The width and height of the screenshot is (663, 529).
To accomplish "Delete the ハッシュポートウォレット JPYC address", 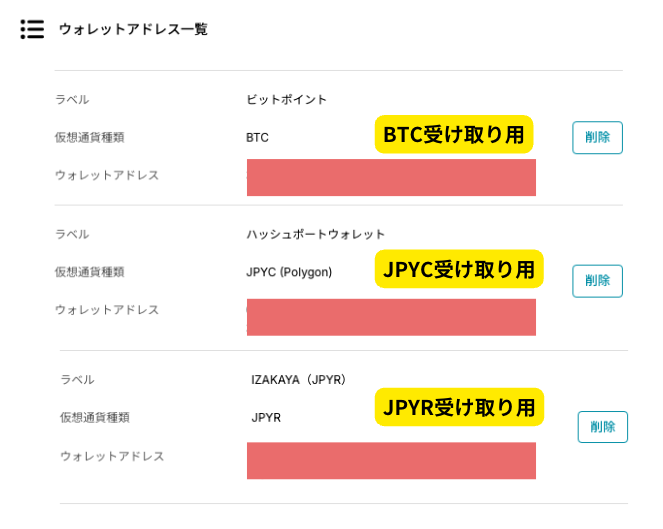I will pyautogui.click(x=597, y=281).
